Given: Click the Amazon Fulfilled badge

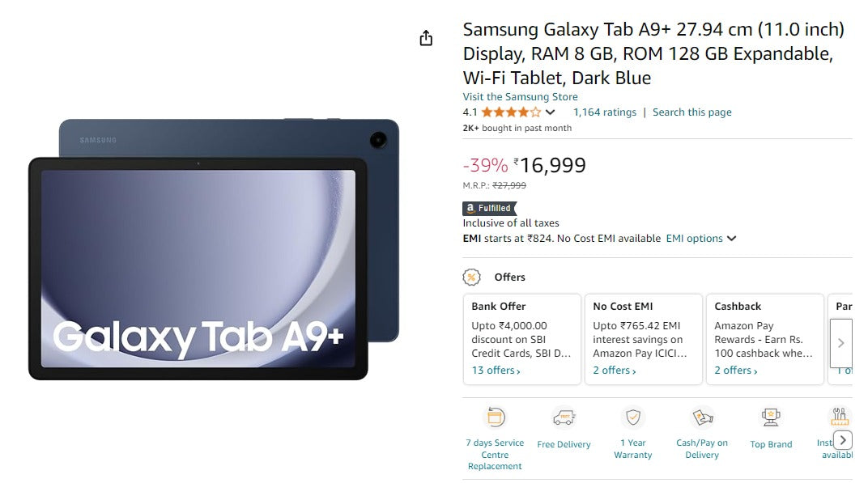Looking at the screenshot, I should [489, 208].
